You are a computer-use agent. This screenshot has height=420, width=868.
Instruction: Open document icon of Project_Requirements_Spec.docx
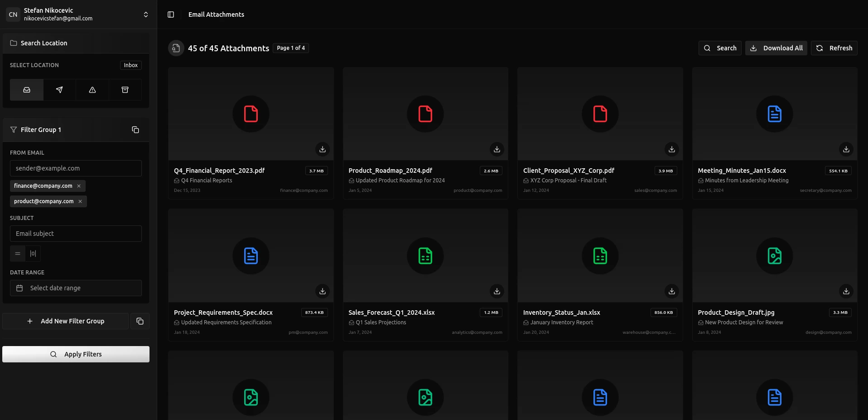(251, 256)
